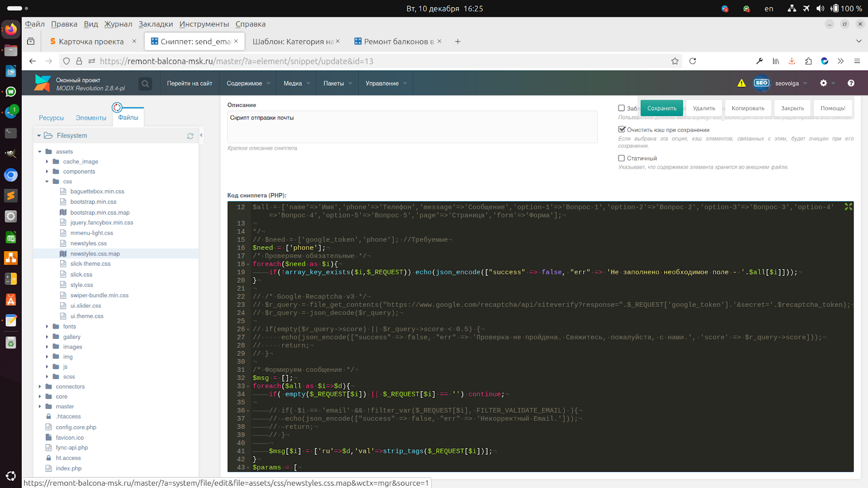The image size is (868, 488).
Task: Open Firefox library bookmarks icon
Action: [x=776, y=61]
